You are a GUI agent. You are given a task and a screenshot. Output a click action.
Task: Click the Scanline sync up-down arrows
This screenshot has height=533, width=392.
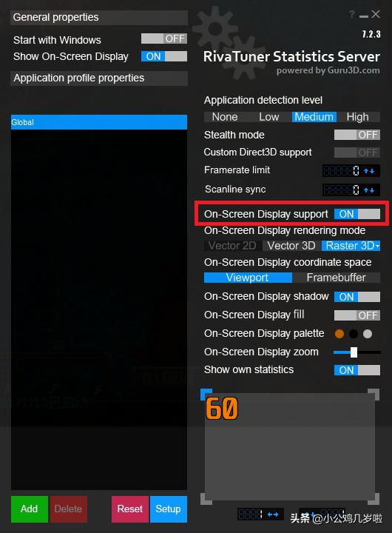point(369,190)
